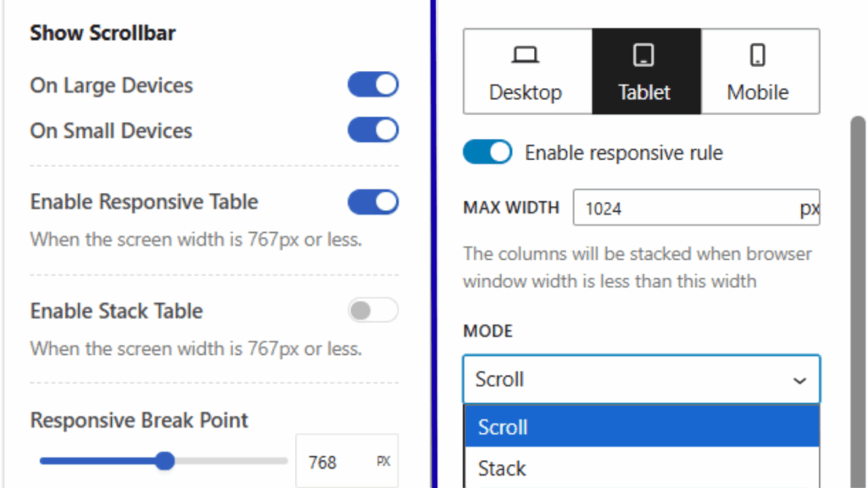Choose Stack option in Mode list
The image size is (868, 488).
[x=641, y=468]
